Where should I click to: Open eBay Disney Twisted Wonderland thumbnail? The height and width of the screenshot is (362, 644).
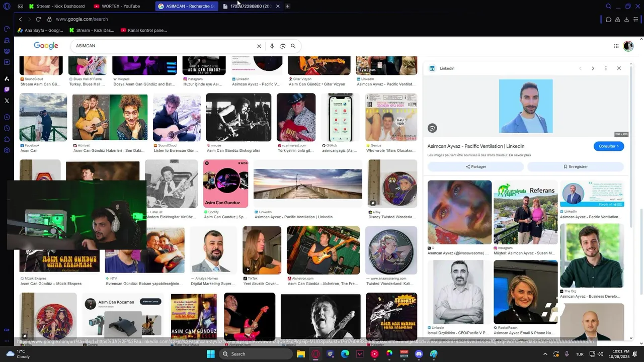pyautogui.click(x=391, y=184)
